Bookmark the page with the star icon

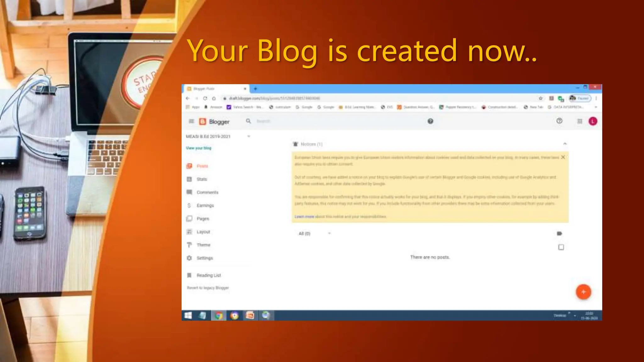click(541, 98)
